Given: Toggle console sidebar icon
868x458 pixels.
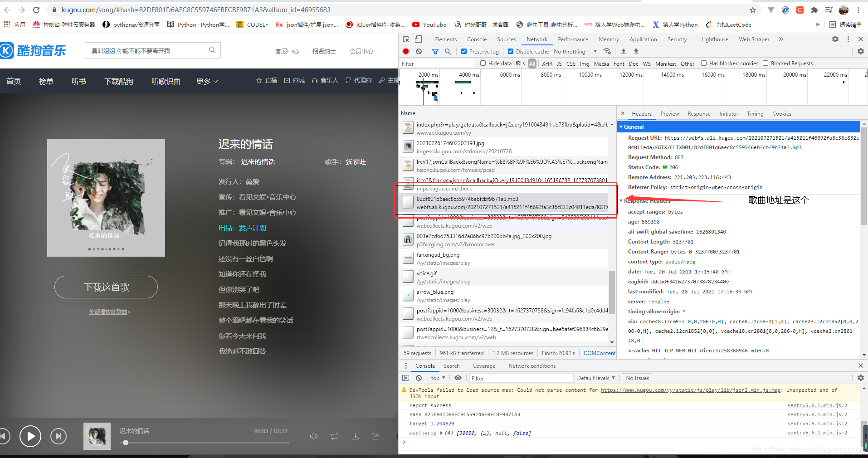Looking at the screenshot, I should (406, 378).
